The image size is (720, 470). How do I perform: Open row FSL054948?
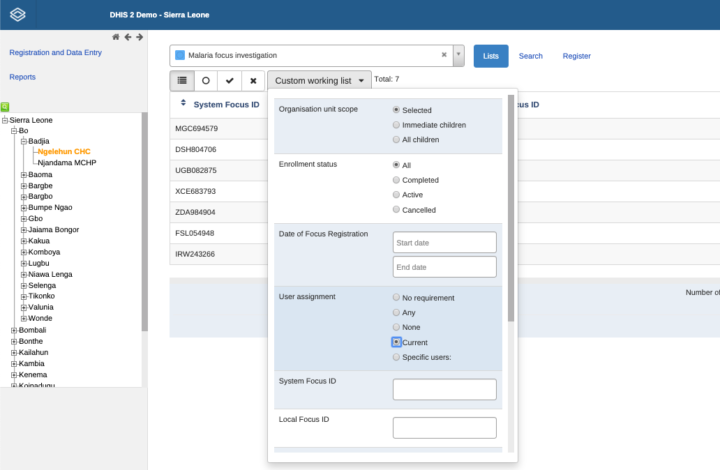pyautogui.click(x=195, y=233)
